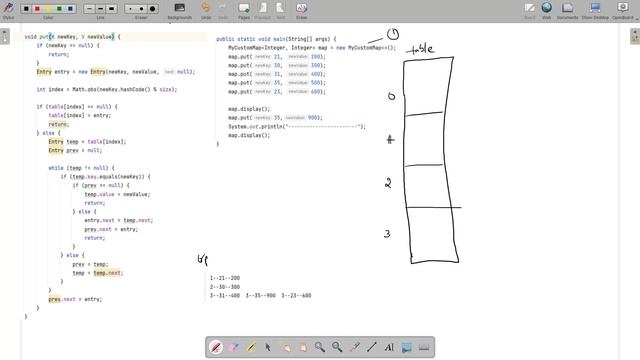Choose the thick line width
640x360 pixels.
coord(111,9)
